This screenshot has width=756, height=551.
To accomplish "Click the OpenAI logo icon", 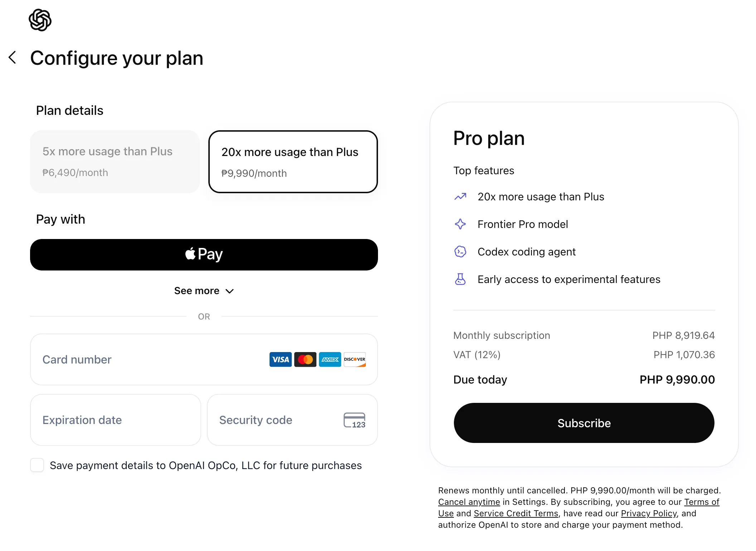I will coord(40,20).
